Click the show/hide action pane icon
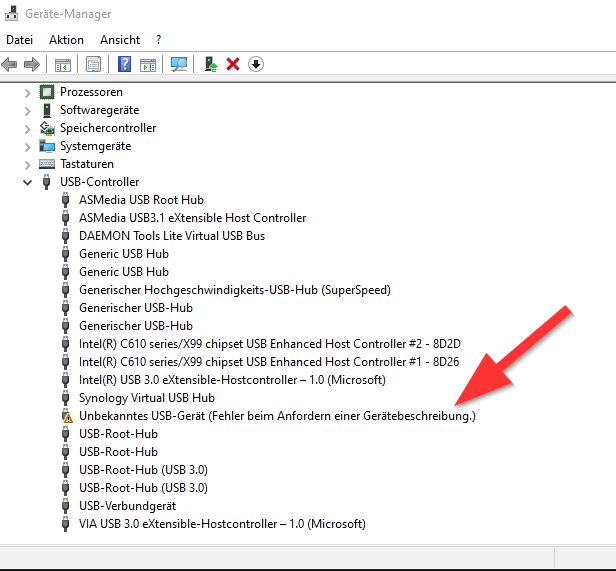Image resolution: width=616 pixels, height=571 pixels. (148, 64)
